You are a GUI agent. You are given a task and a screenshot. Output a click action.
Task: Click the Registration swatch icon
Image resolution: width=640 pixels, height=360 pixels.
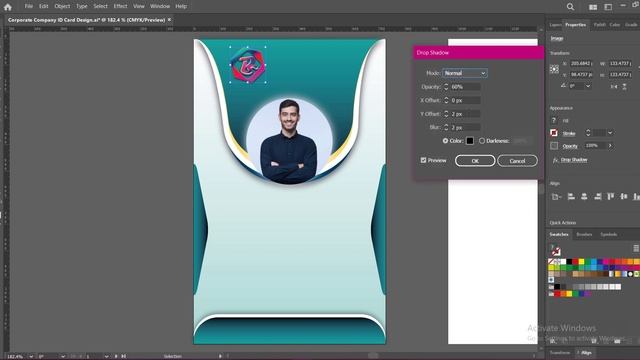coord(558,262)
